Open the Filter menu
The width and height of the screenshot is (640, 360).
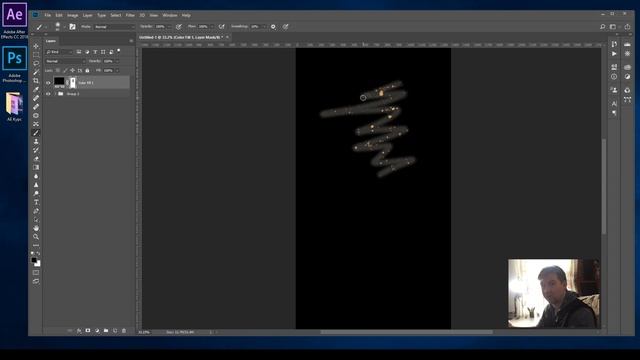pos(130,15)
